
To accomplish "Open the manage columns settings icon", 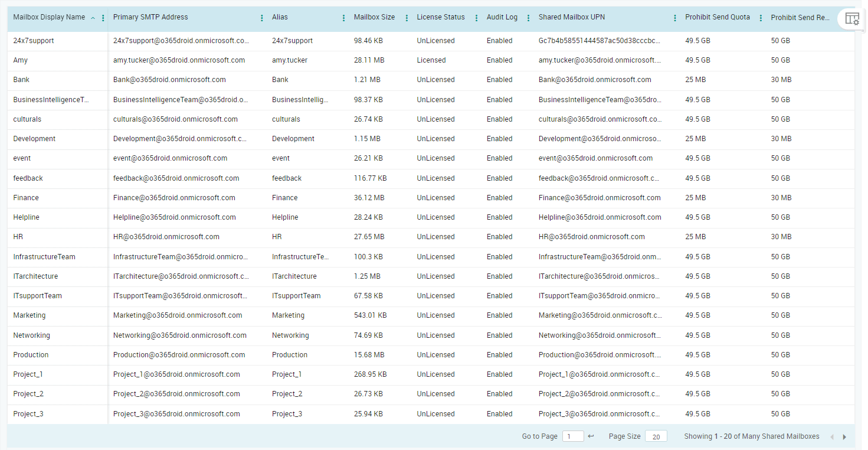I will (852, 18).
